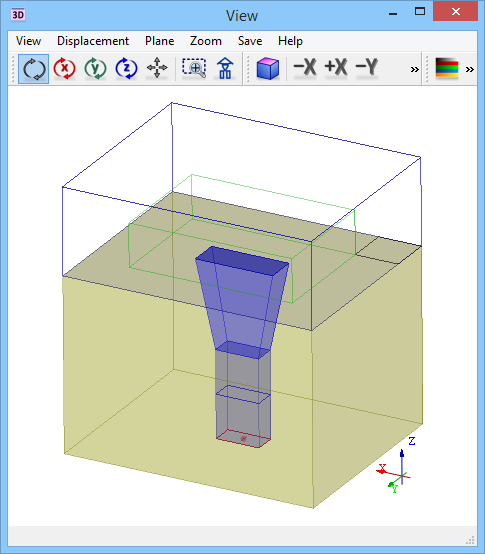The image size is (485, 554).
Task: Open the Save menu
Action: [250, 41]
